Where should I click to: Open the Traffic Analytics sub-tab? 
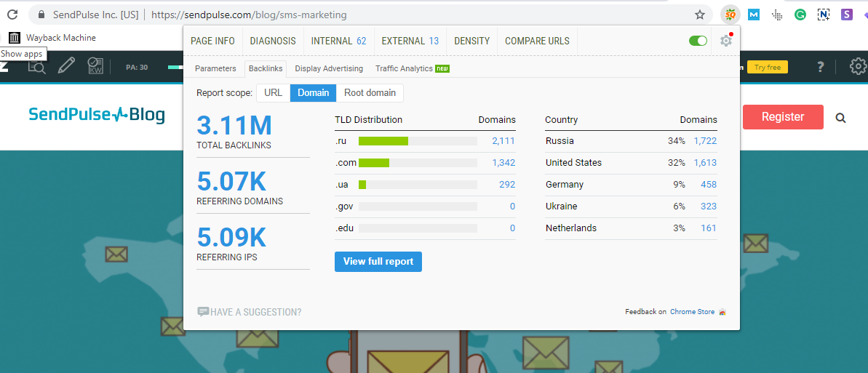click(x=412, y=68)
